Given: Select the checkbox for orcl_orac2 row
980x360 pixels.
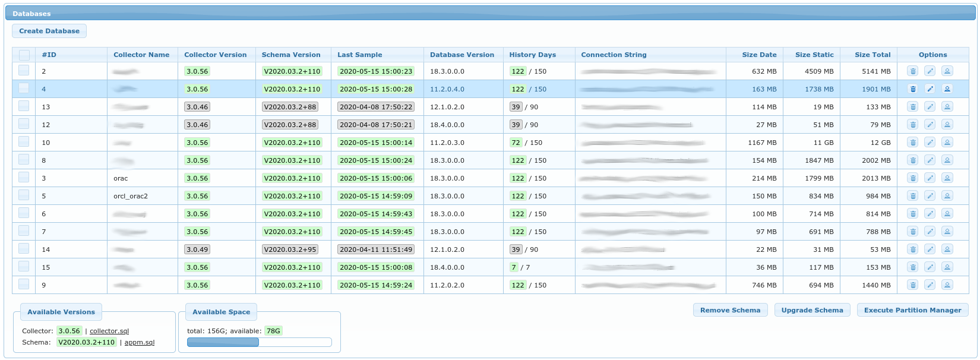Looking at the screenshot, I should tap(24, 195).
